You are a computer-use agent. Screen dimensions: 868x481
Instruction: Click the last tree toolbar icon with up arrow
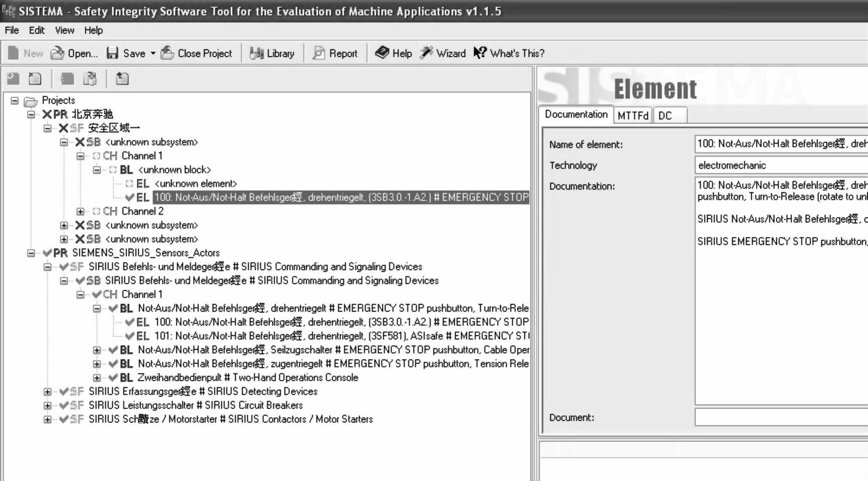pos(122,78)
